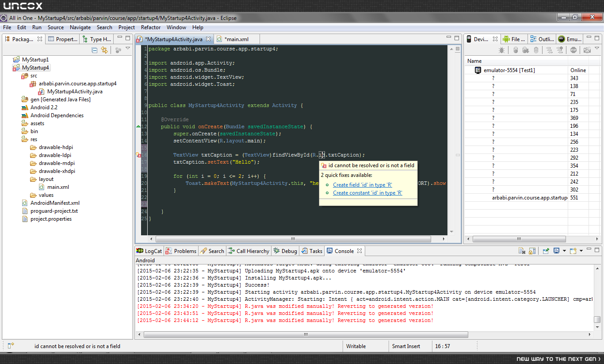604x364 pixels.
Task: Click status bar icon at bottom left
Action: (11, 345)
